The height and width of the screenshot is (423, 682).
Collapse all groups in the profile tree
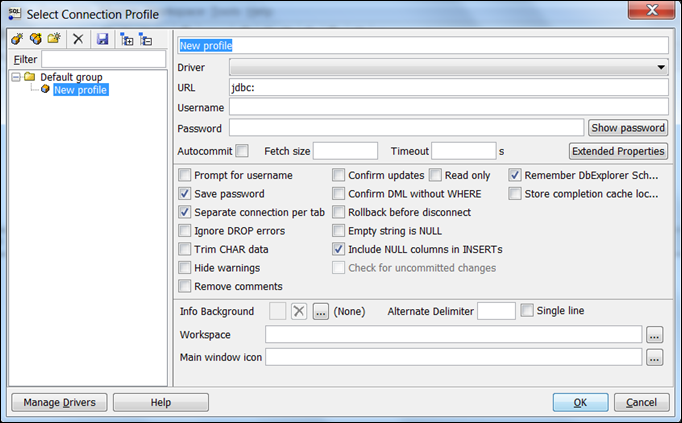point(146,39)
